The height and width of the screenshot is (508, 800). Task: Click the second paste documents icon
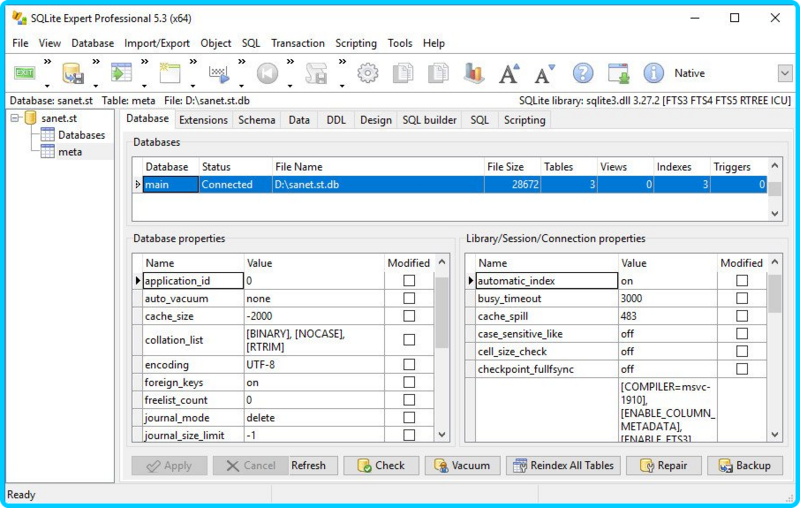click(x=438, y=73)
